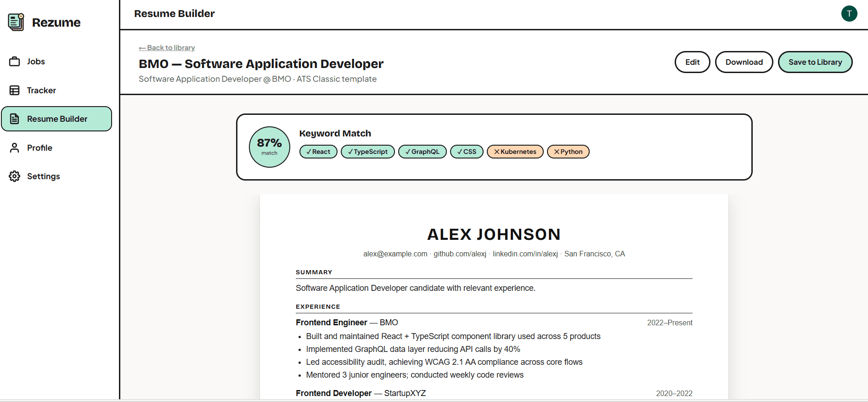The height and width of the screenshot is (402, 868).
Task: Click the Edit button
Action: tap(692, 62)
